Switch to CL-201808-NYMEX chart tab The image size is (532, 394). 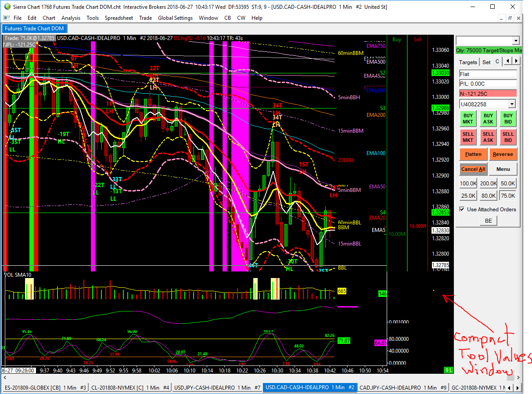[x=130, y=387]
